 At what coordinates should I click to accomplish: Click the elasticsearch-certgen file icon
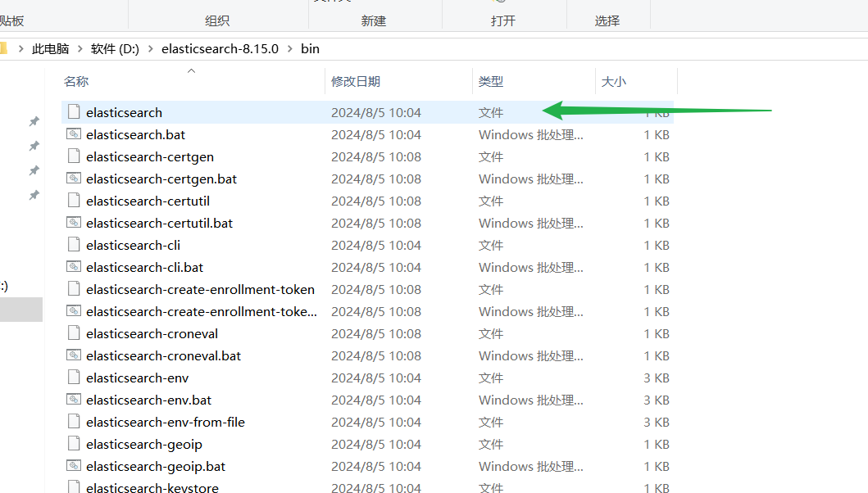(74, 156)
